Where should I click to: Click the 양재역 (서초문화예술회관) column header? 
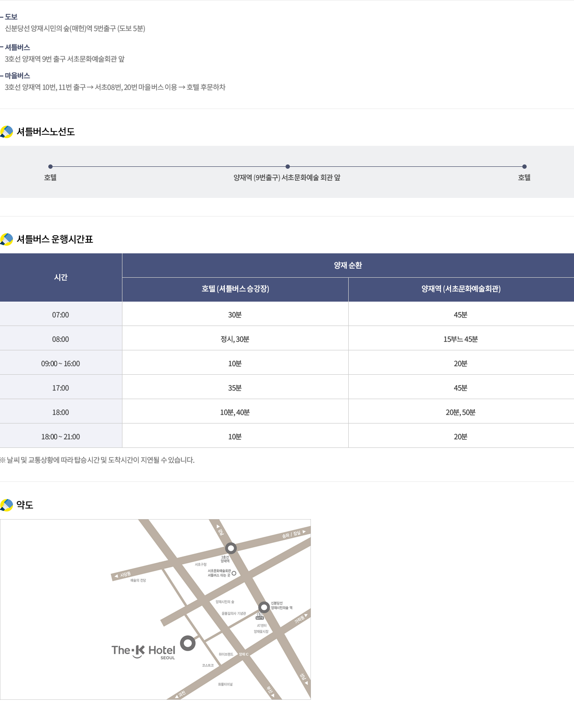461,289
